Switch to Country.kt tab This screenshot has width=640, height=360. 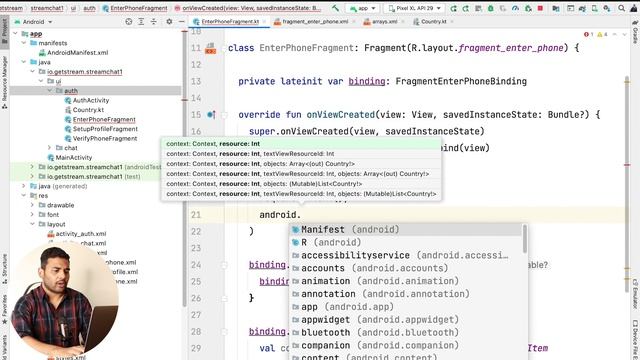point(433,22)
